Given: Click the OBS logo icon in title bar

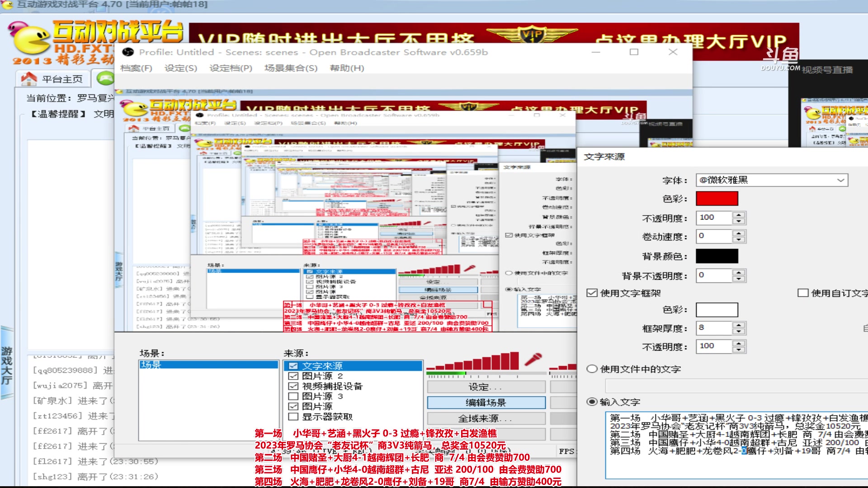Looking at the screenshot, I should pyautogui.click(x=128, y=52).
